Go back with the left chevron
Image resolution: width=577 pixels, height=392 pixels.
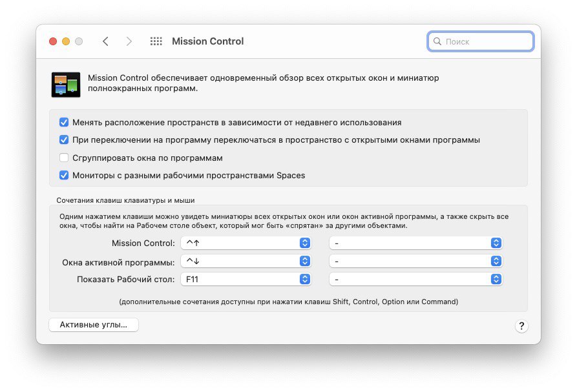point(105,41)
